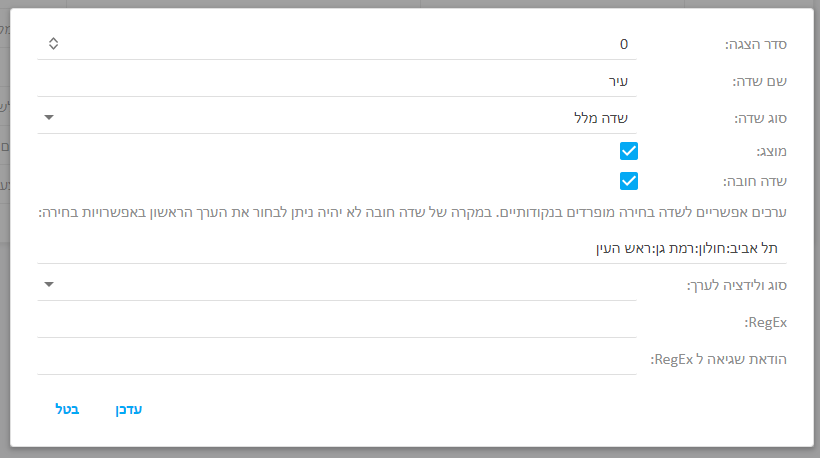The image size is (820, 458).
Task: Click the שם שדה label
Action: click(759, 82)
